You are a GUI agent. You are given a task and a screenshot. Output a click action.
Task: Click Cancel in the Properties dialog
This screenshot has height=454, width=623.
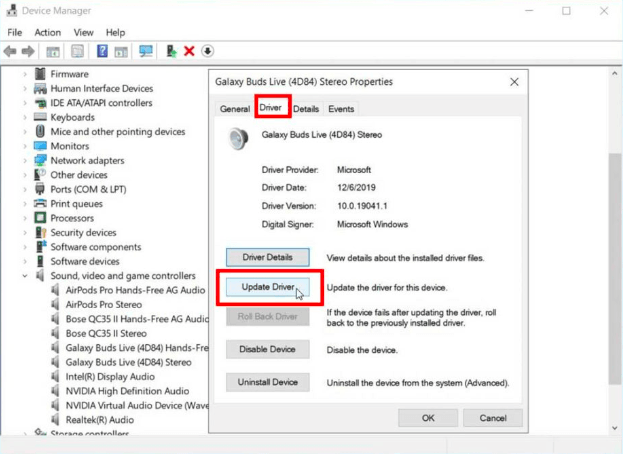point(493,418)
